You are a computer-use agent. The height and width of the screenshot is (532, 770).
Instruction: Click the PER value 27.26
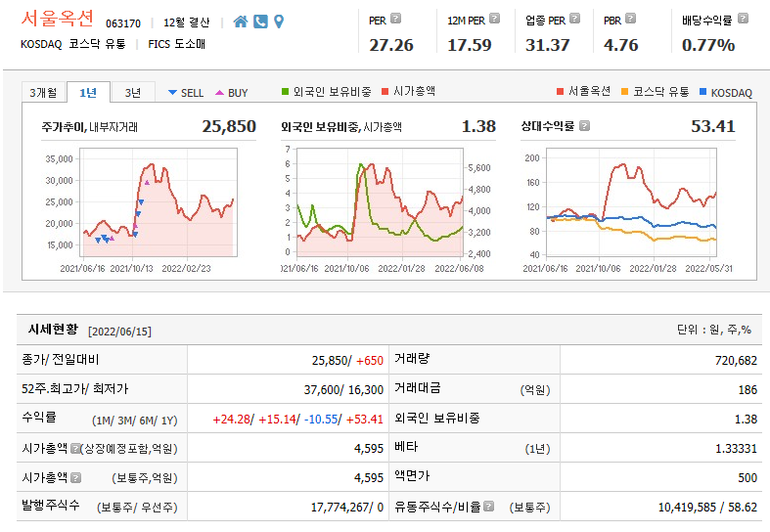(x=391, y=45)
